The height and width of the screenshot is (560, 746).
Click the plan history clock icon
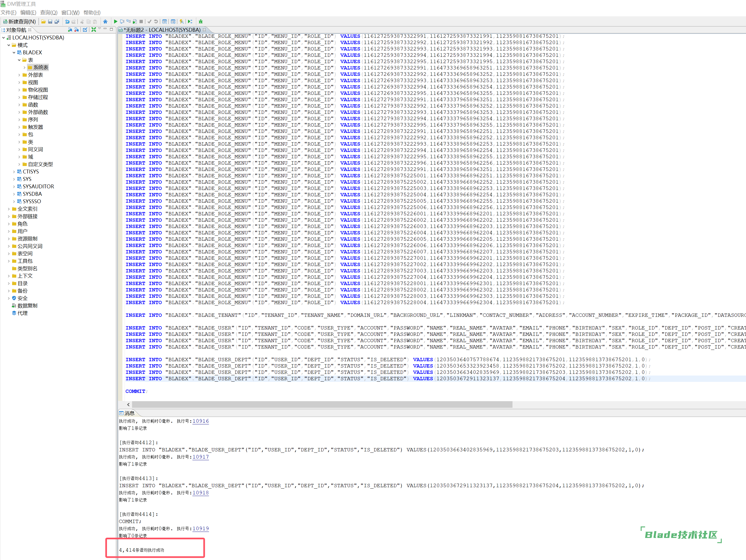click(x=173, y=22)
